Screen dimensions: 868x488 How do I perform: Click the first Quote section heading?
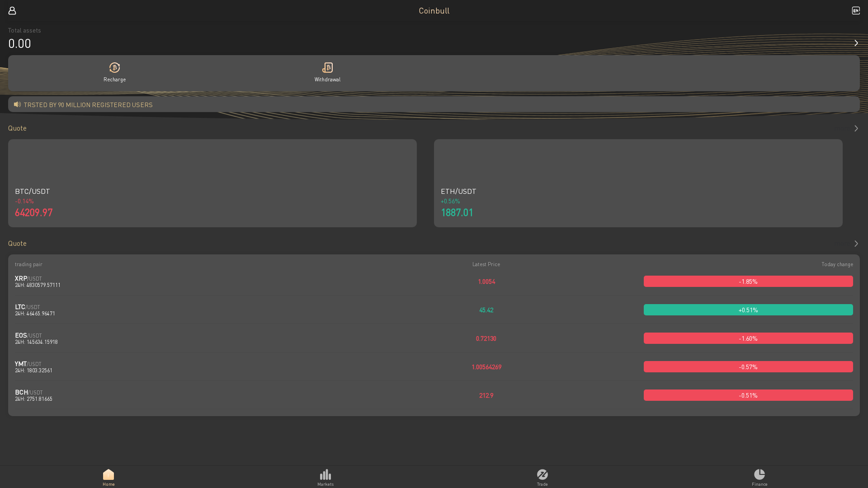tap(17, 128)
